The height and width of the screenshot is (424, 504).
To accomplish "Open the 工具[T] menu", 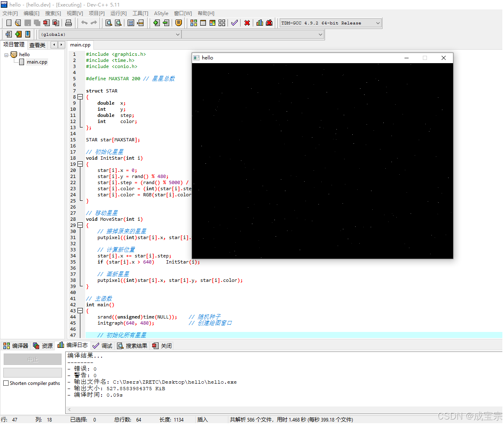I will coord(140,13).
